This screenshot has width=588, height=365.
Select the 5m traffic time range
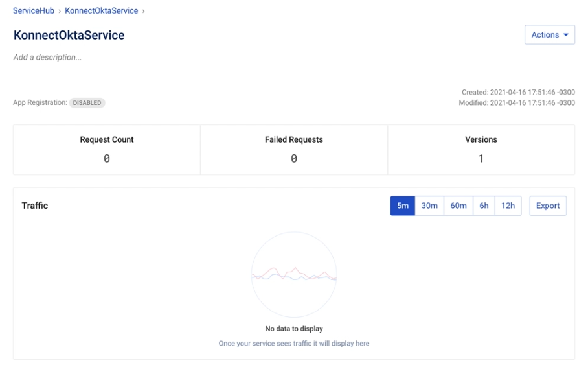402,206
